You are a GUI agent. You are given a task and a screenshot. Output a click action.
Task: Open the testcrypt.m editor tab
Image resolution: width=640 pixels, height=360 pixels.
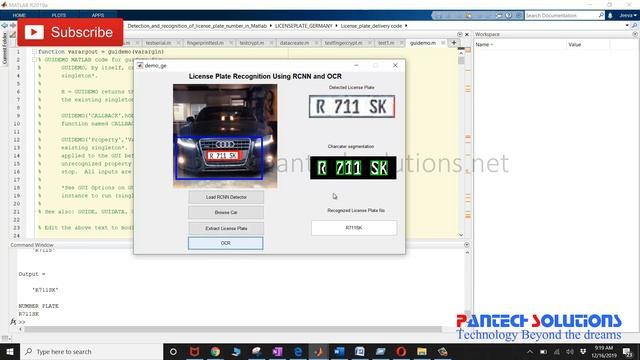(252, 43)
